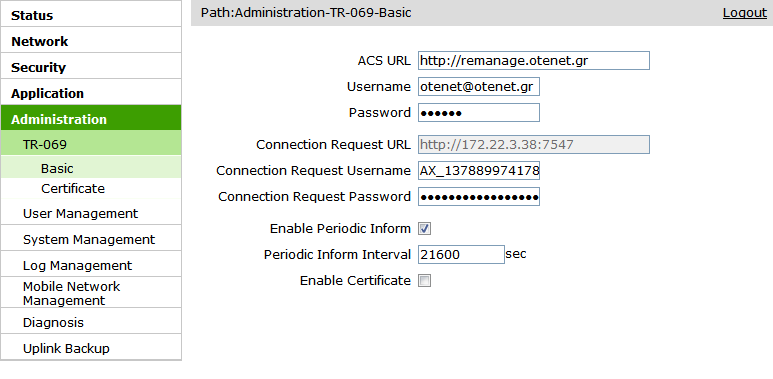Open the Application menu section
Viewport: 773px width, 379px height.
pyautogui.click(x=91, y=94)
